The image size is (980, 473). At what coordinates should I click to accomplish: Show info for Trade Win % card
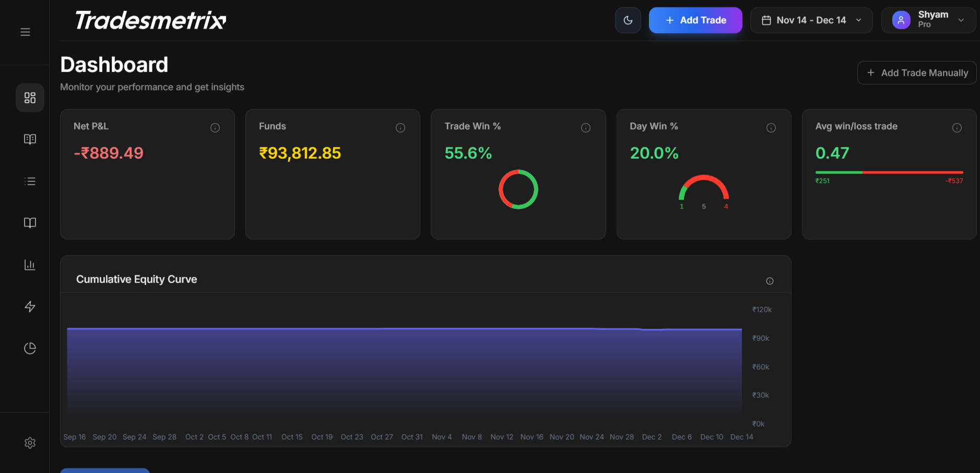[x=586, y=128]
